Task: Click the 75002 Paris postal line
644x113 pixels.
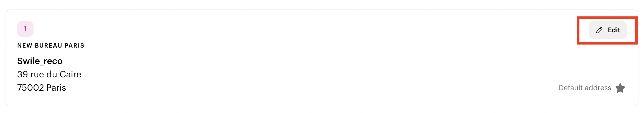Action: [42, 88]
